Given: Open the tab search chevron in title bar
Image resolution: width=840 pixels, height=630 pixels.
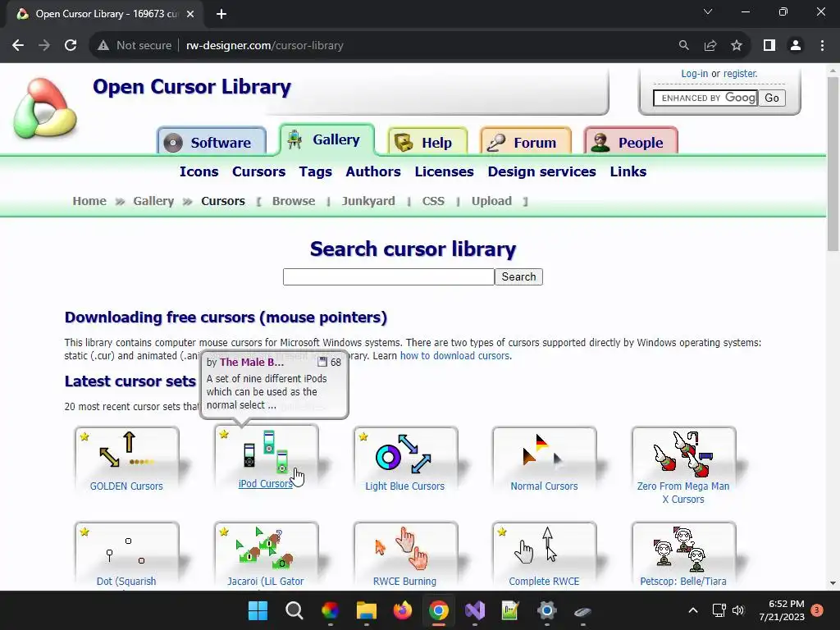Looking at the screenshot, I should [708, 11].
